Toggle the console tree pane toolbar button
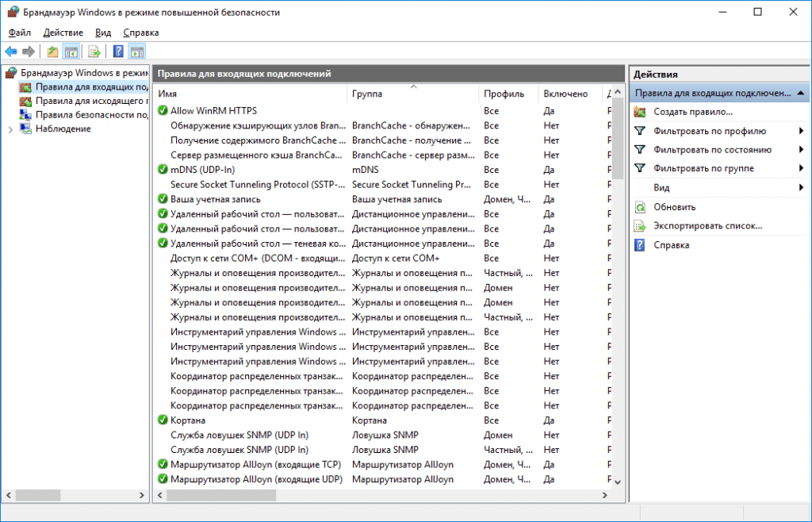This screenshot has height=522, width=812. (71, 52)
